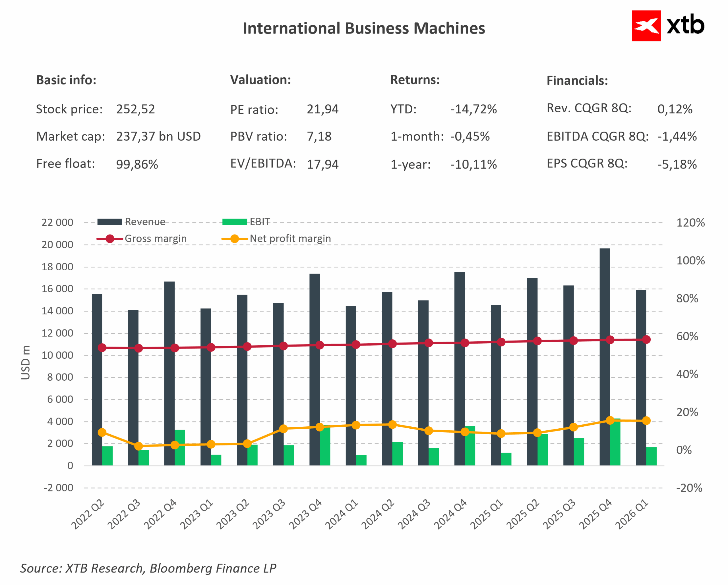Click the Rev. CQGR 8Q value 0,12%
This screenshot has width=728, height=585.
click(675, 109)
